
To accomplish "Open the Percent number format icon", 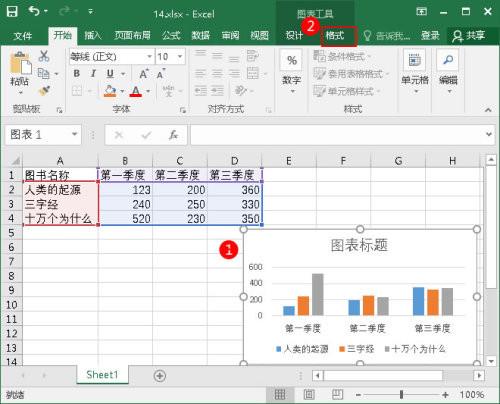I will (291, 60).
